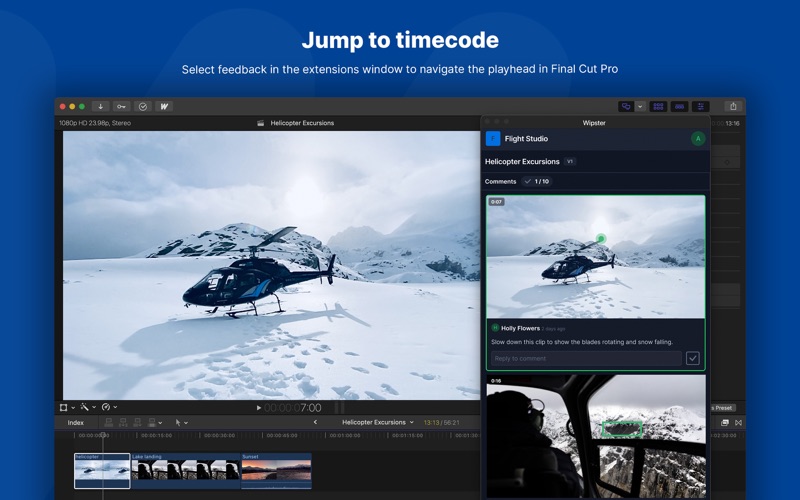Click the Reply to comment field
The image size is (800, 500).
[586, 358]
